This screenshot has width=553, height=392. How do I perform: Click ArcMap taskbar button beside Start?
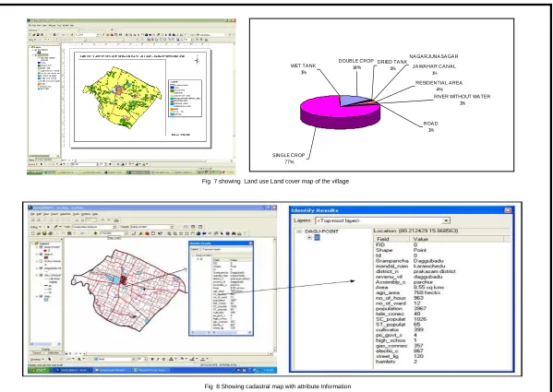(x=73, y=370)
